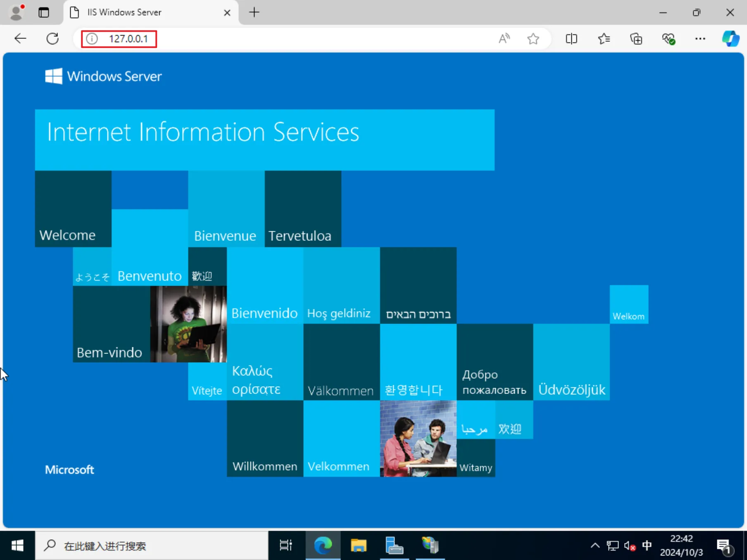Viewport: 747px width, 560px height.
Task: Select the IIS Windows Server tab
Action: [x=151, y=12]
